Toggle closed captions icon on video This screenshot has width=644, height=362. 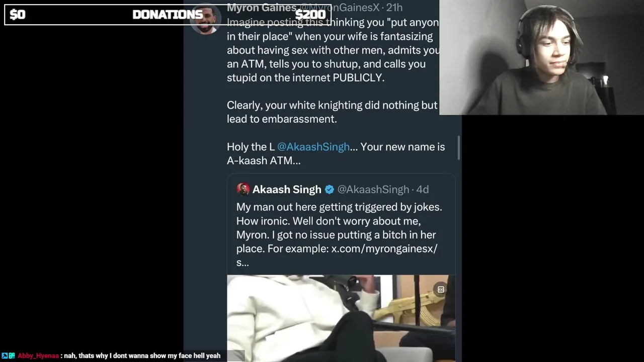point(441,289)
